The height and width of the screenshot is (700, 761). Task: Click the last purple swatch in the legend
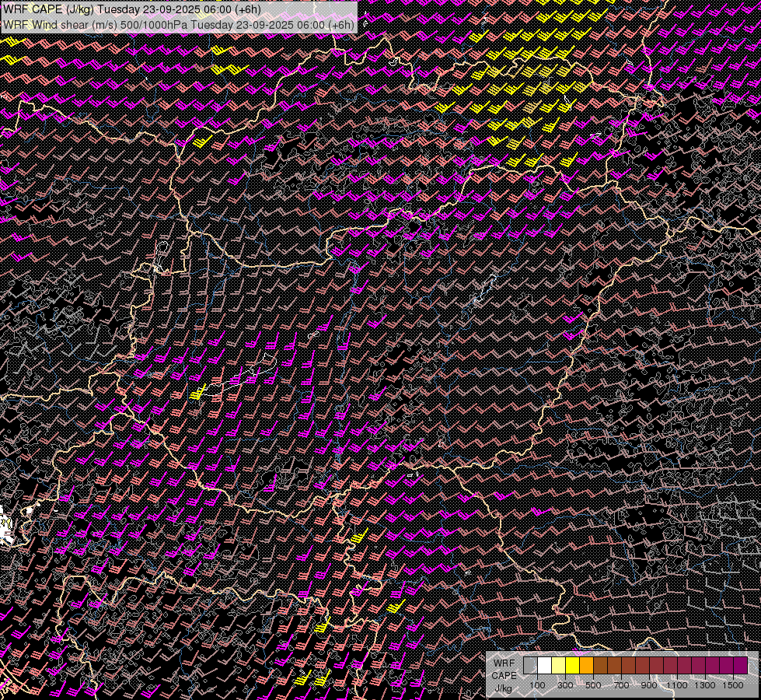tap(740, 666)
